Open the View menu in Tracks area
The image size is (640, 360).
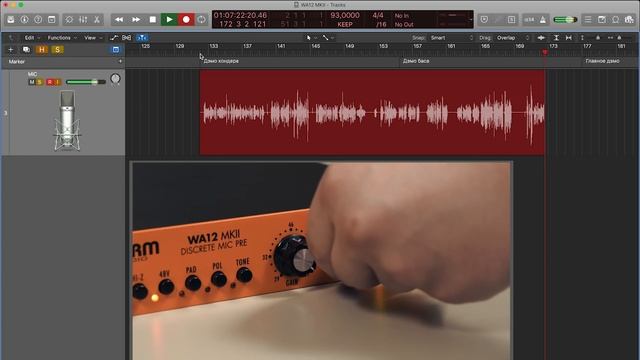pos(93,38)
